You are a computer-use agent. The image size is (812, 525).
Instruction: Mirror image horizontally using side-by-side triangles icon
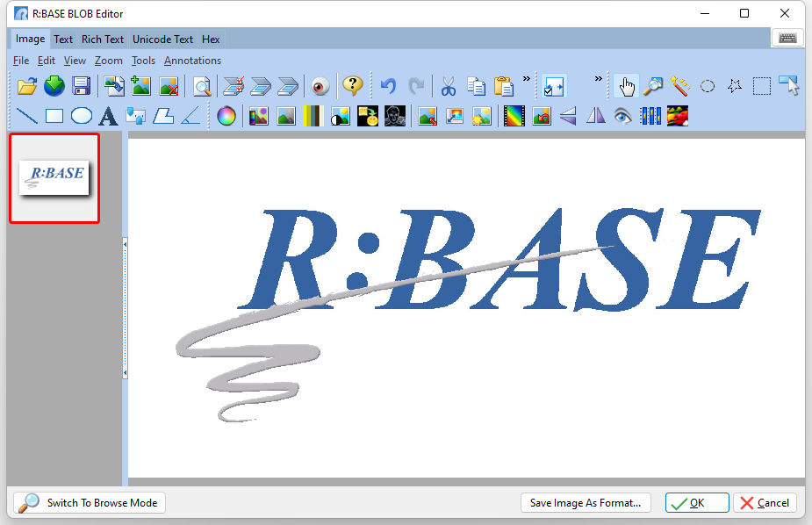(x=595, y=116)
